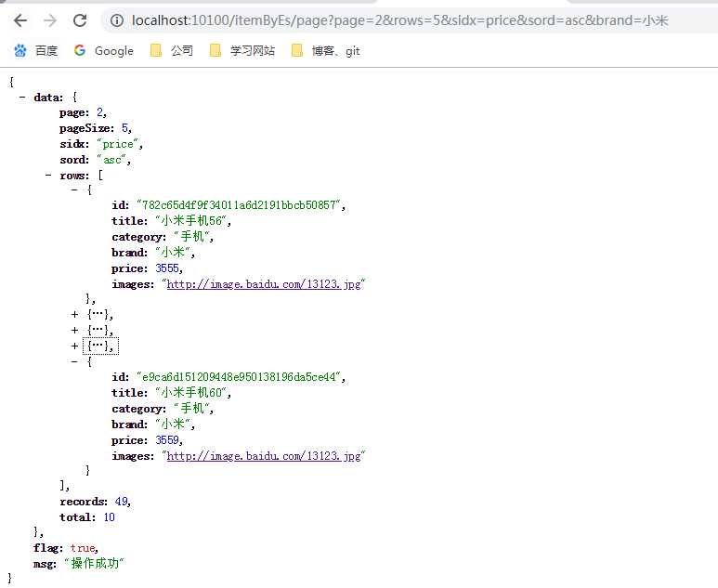Click price value 3559
The image size is (718, 588).
click(x=167, y=440)
